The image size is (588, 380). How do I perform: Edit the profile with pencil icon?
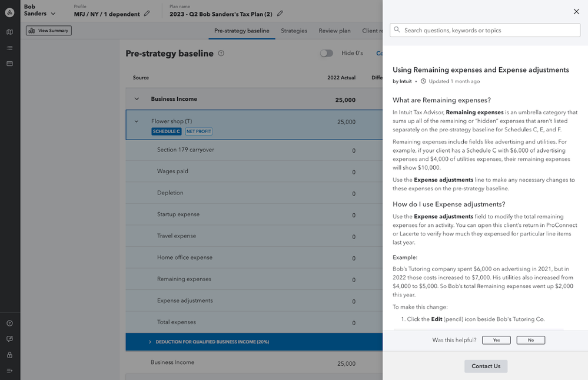tap(147, 14)
